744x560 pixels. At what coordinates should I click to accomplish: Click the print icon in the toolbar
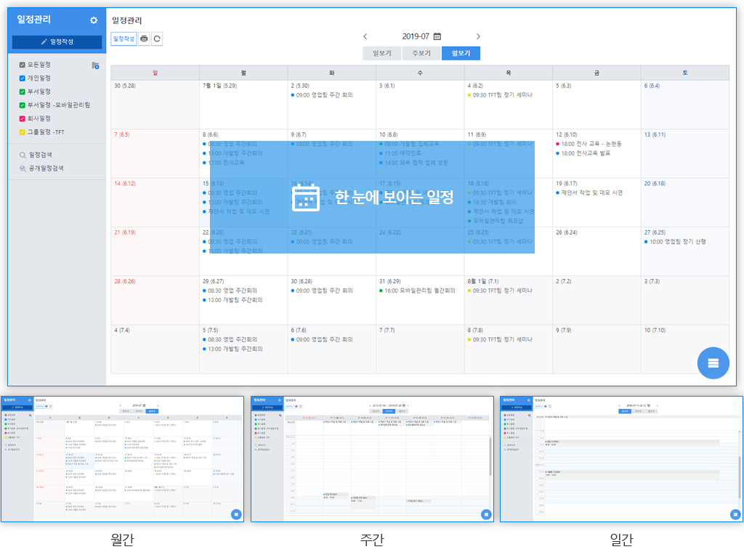(x=144, y=39)
